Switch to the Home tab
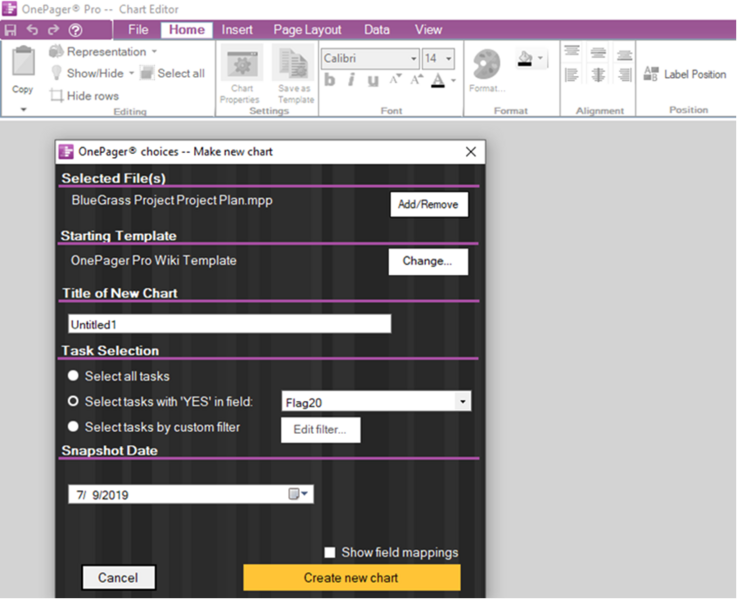The image size is (737, 599). tap(187, 30)
